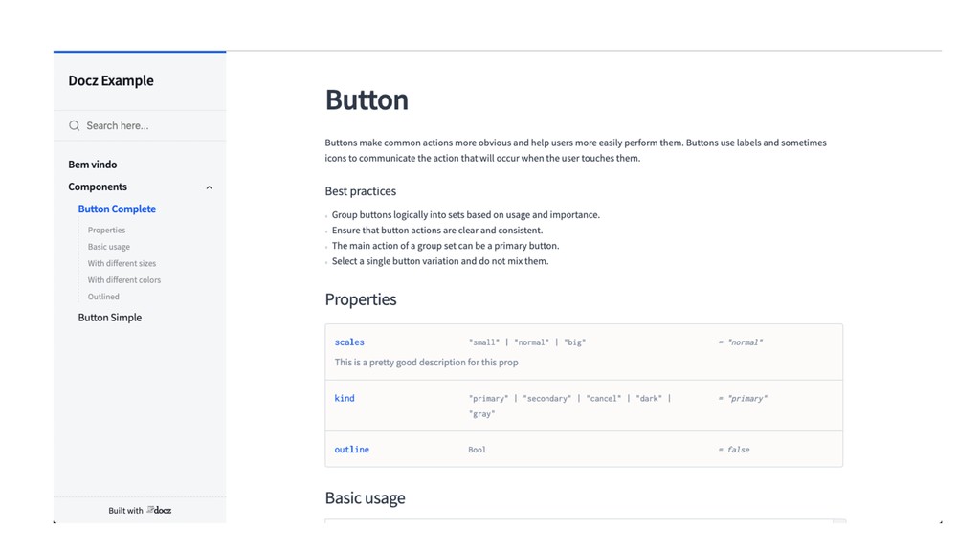Click the docz logo in footer
The height and width of the screenshot is (551, 980).
[160, 510]
